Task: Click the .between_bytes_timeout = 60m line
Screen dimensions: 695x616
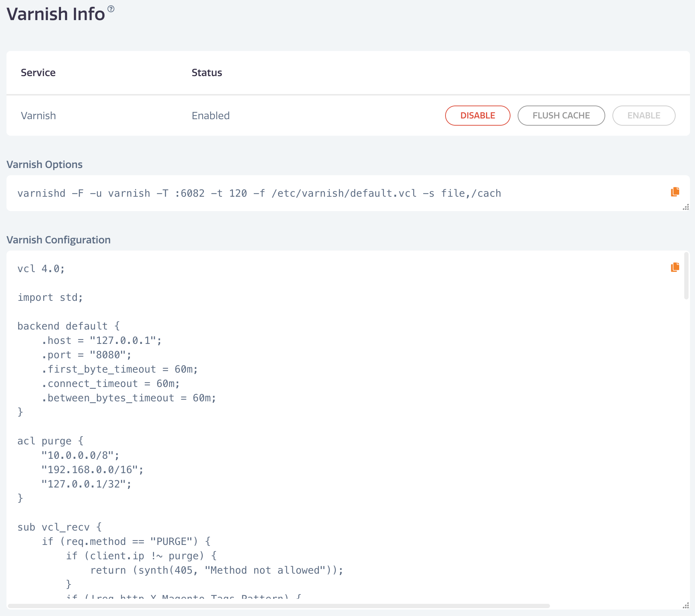Action: point(129,398)
